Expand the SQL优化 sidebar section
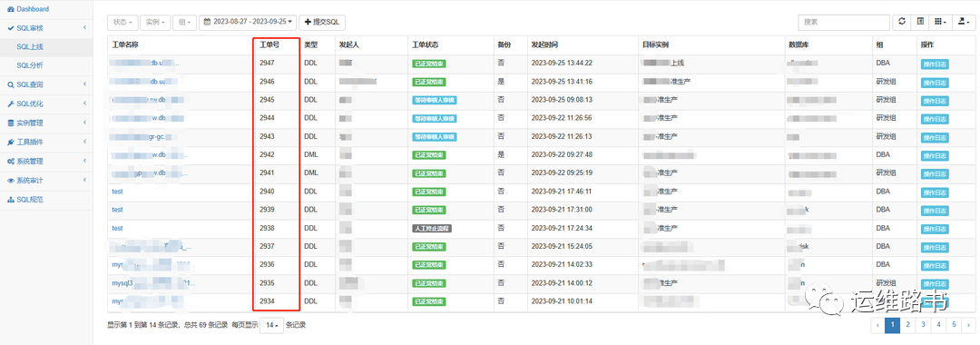Image resolution: width=980 pixels, height=345 pixels. click(x=46, y=103)
